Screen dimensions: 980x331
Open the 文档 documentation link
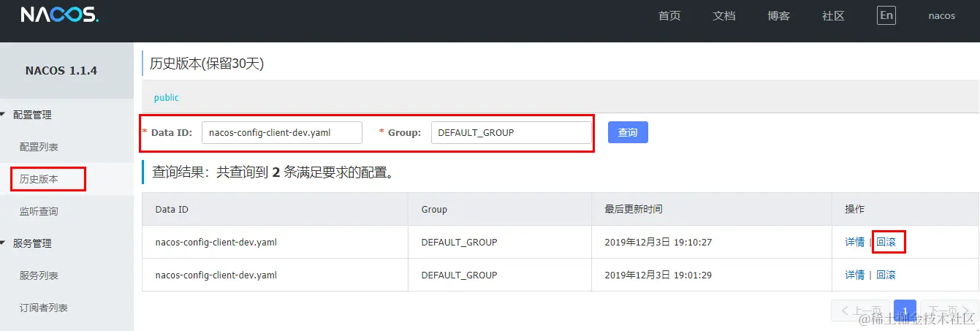point(724,15)
